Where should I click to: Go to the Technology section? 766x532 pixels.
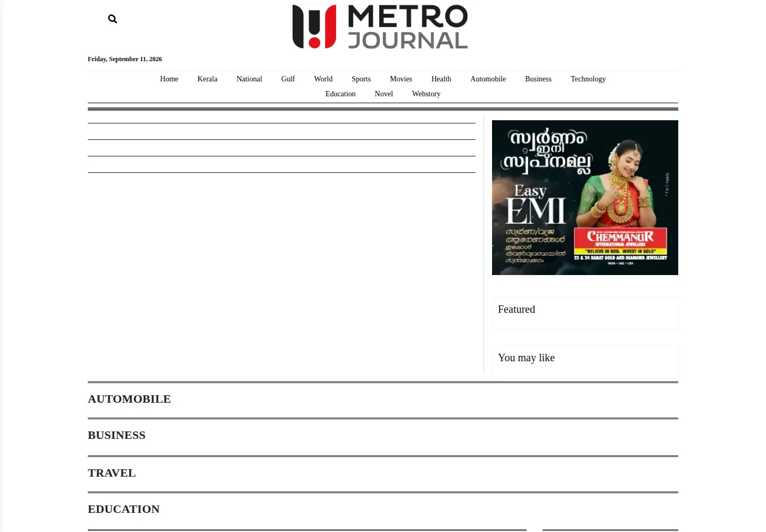(588, 79)
